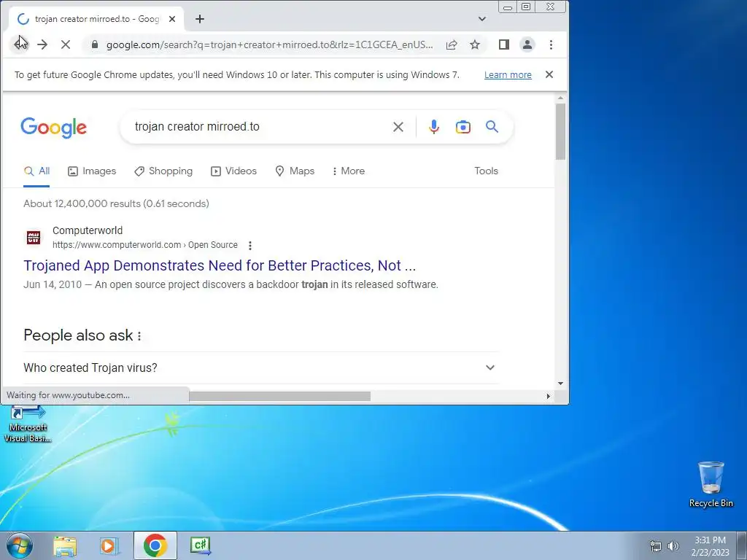Open the search Tools options
Image resolution: width=747 pixels, height=560 pixels.
(x=486, y=171)
